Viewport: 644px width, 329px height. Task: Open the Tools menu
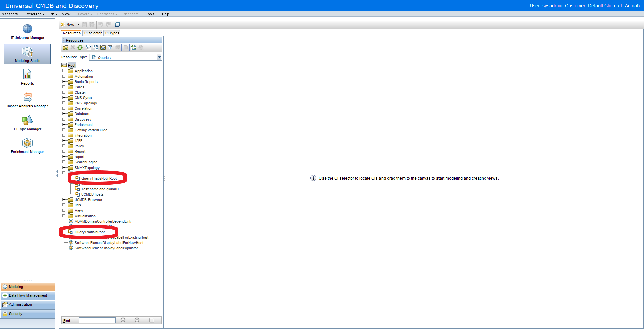pos(151,14)
